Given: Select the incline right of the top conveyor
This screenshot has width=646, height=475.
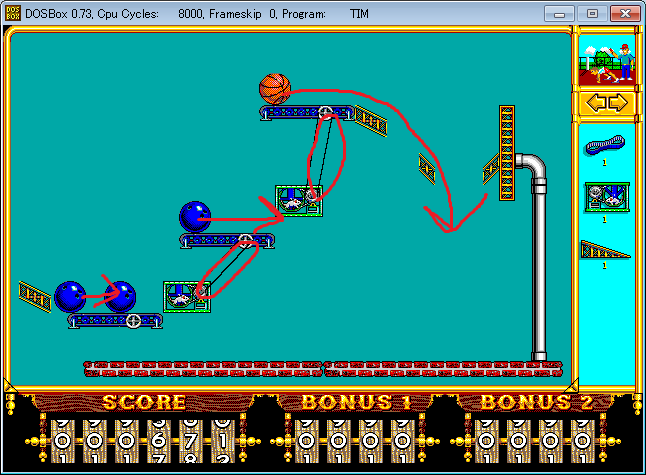Looking at the screenshot, I should 371,121.
